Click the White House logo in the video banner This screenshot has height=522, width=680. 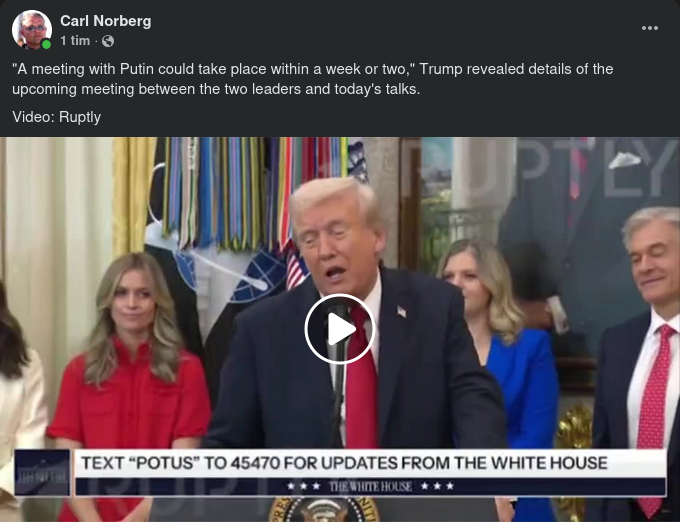click(42, 473)
